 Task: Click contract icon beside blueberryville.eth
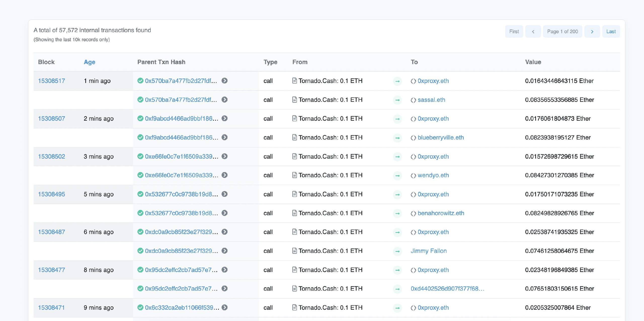point(413,138)
